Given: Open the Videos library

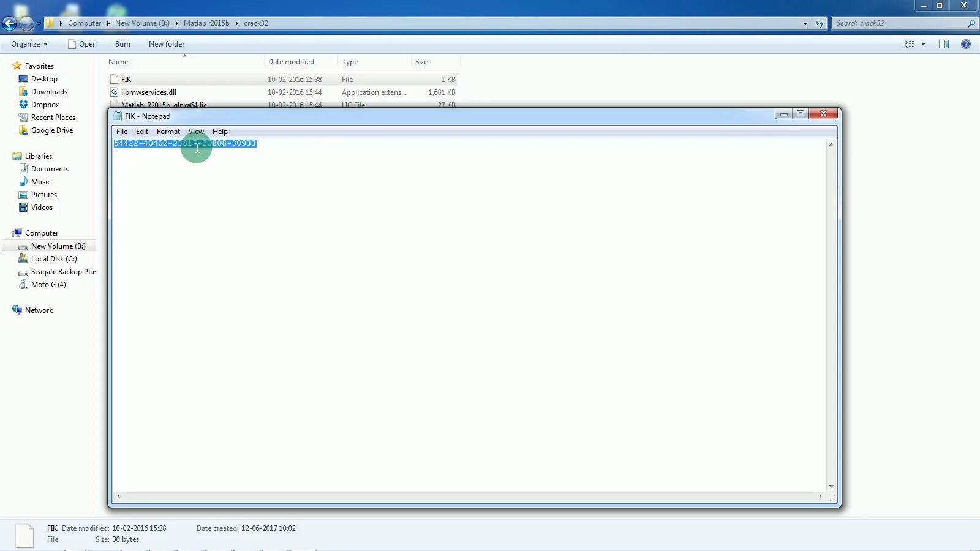Looking at the screenshot, I should pos(42,208).
